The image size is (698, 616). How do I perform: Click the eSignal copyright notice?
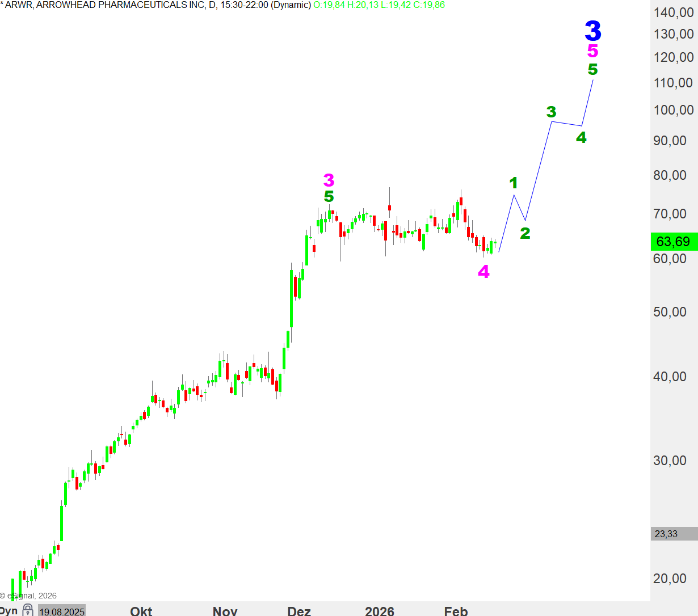(x=30, y=596)
